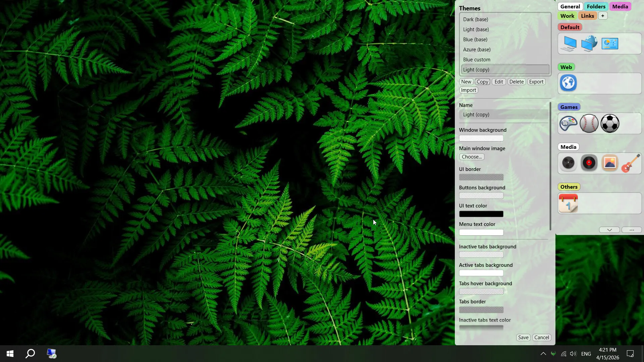Switch to the Media tab
This screenshot has width=644, height=362.
(620, 6)
